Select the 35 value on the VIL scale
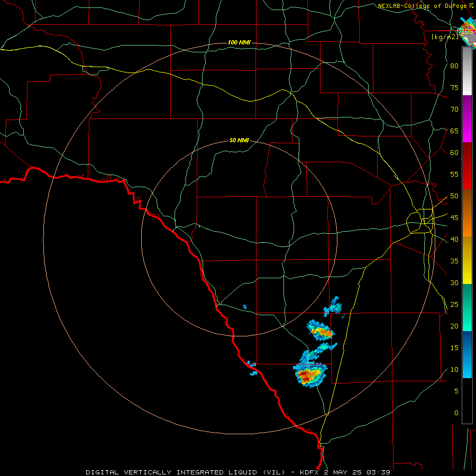 tap(454, 261)
